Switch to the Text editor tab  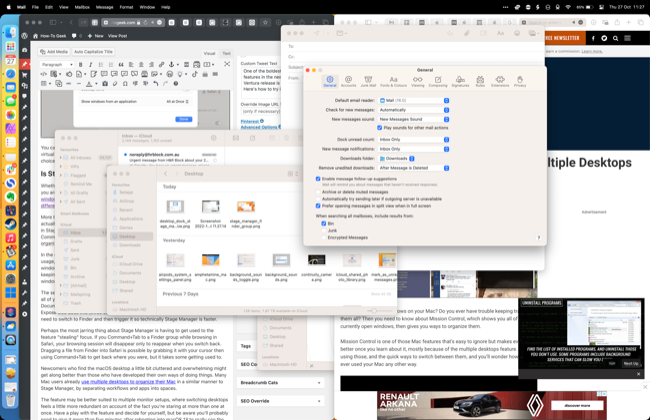tap(226, 53)
